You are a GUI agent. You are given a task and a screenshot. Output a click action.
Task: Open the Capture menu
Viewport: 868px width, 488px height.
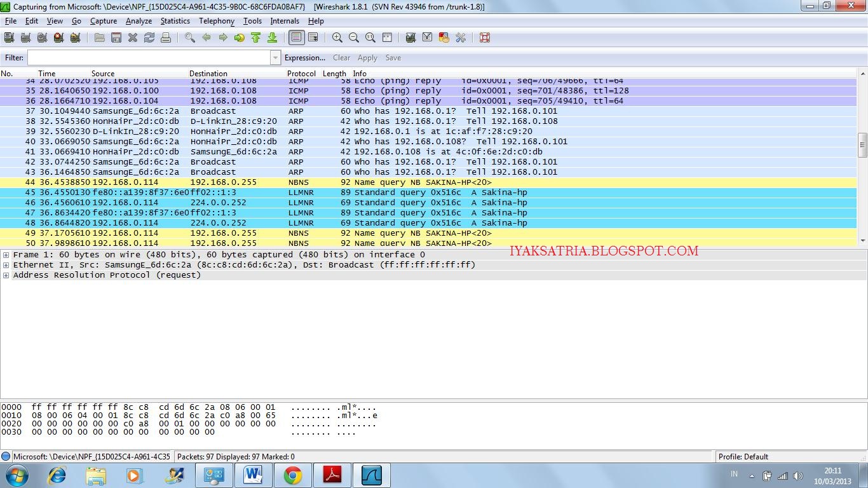click(x=104, y=21)
